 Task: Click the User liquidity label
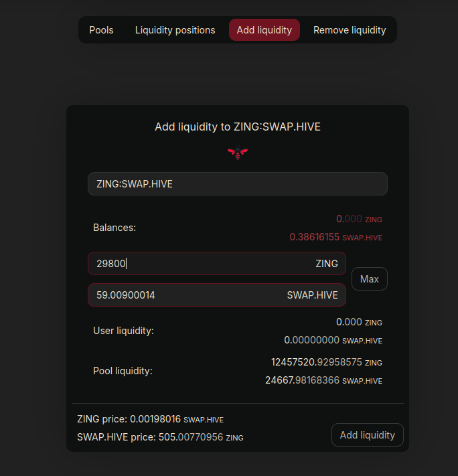pos(123,331)
